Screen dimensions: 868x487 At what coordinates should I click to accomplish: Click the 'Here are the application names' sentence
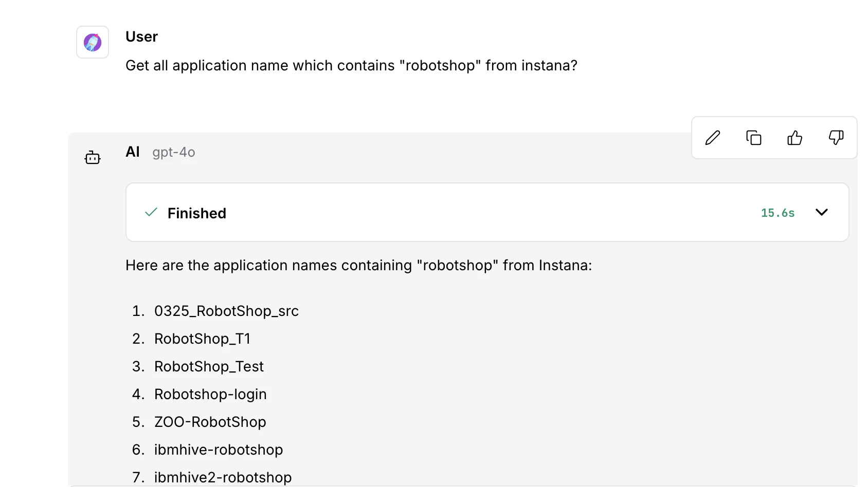coord(359,265)
